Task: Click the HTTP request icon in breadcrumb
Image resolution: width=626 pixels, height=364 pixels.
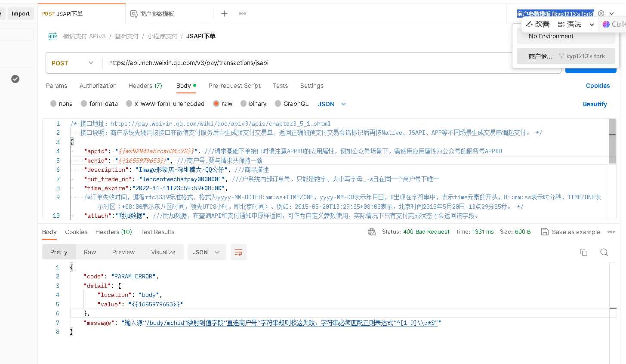Action: coord(52,36)
